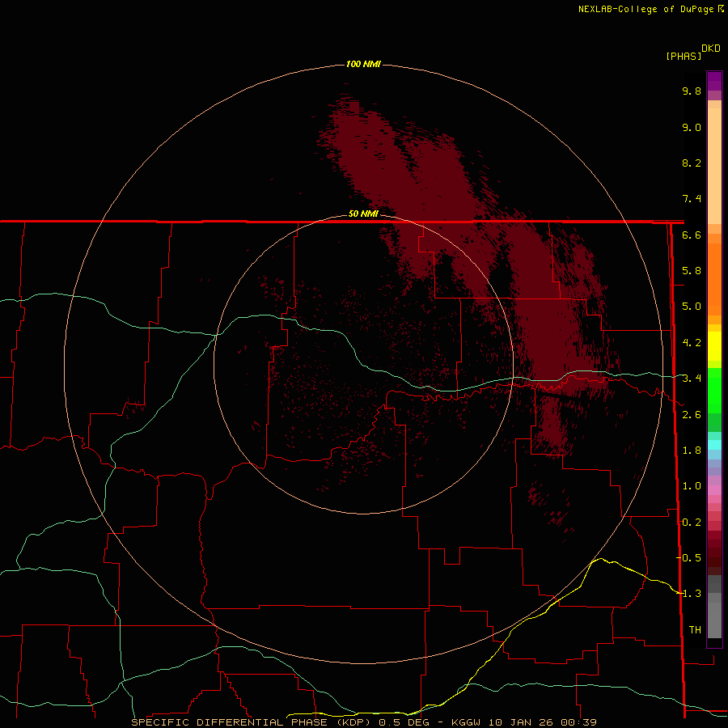Click the 6.6 value on the color scale
Screen dimensions: 728x728
tap(692, 235)
